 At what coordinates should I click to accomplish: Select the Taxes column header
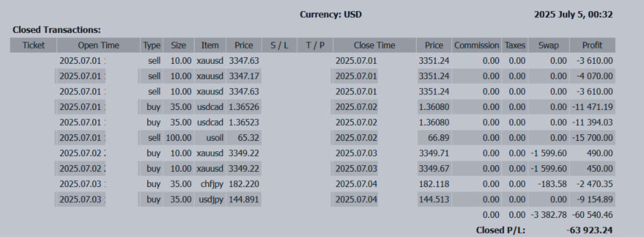pos(515,45)
